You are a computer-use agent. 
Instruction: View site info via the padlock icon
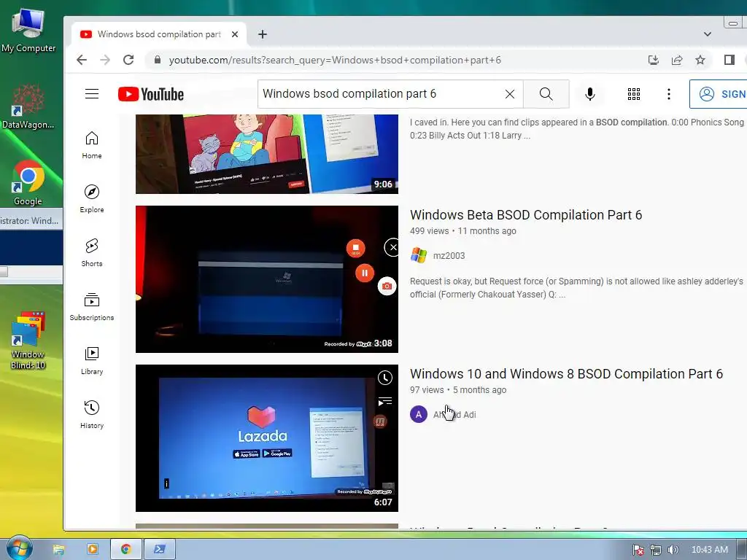pyautogui.click(x=158, y=60)
